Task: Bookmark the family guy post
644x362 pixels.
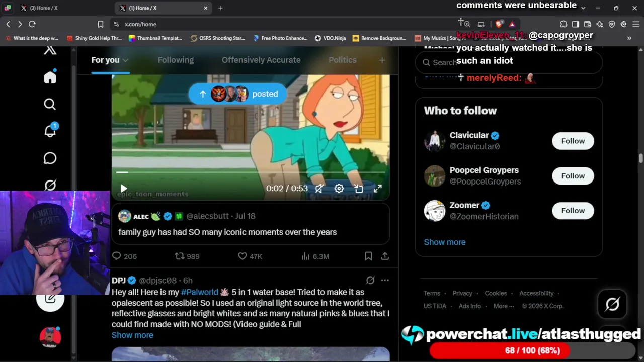Action: coord(368,256)
